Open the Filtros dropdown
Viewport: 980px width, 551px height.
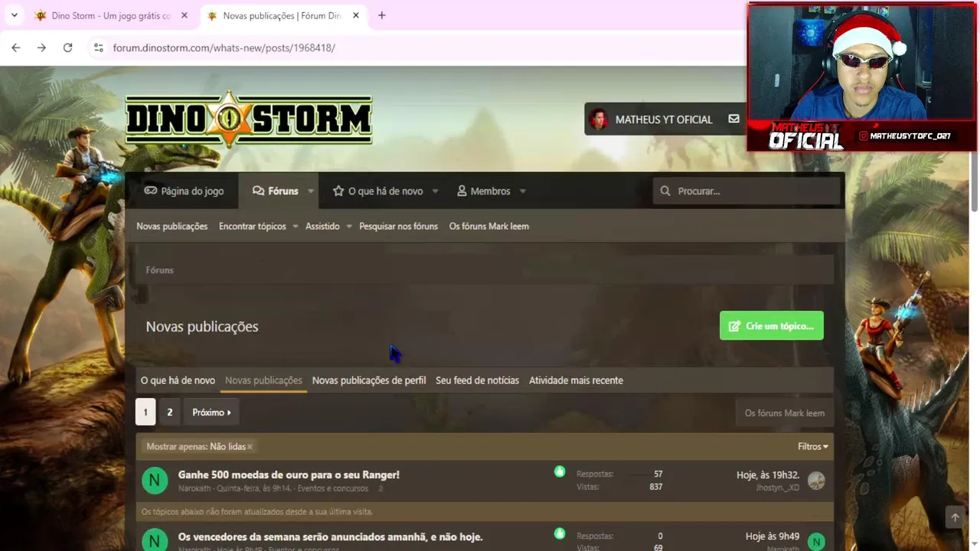pyautogui.click(x=812, y=446)
